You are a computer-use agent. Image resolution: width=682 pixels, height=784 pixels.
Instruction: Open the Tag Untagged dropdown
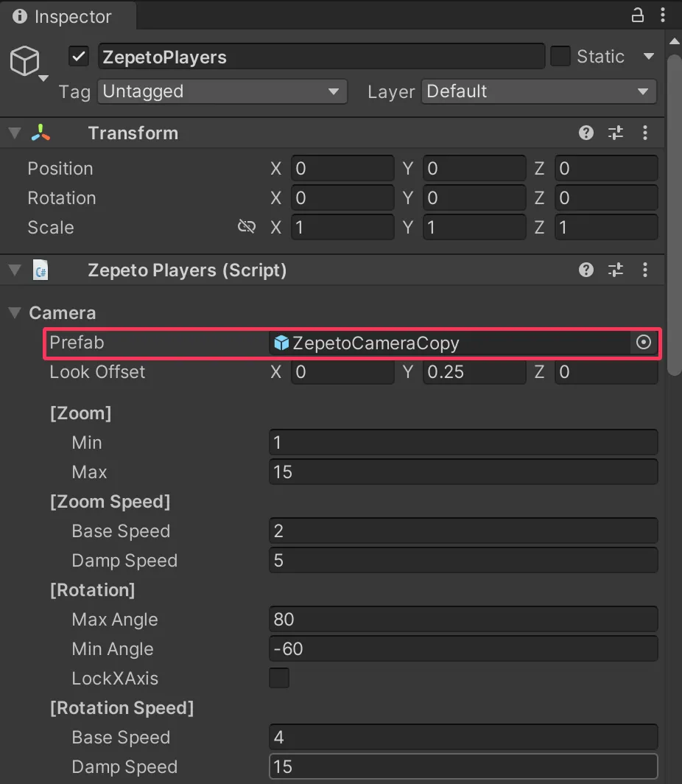(222, 91)
